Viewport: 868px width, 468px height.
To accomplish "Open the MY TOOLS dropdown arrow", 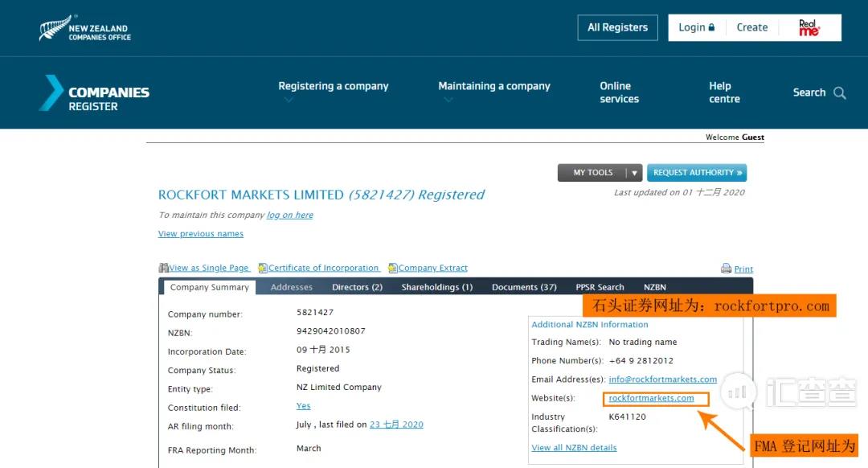I will 634,173.
